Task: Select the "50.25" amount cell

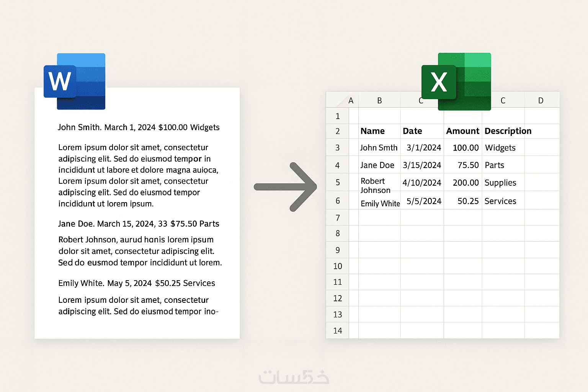Action: coord(463,201)
